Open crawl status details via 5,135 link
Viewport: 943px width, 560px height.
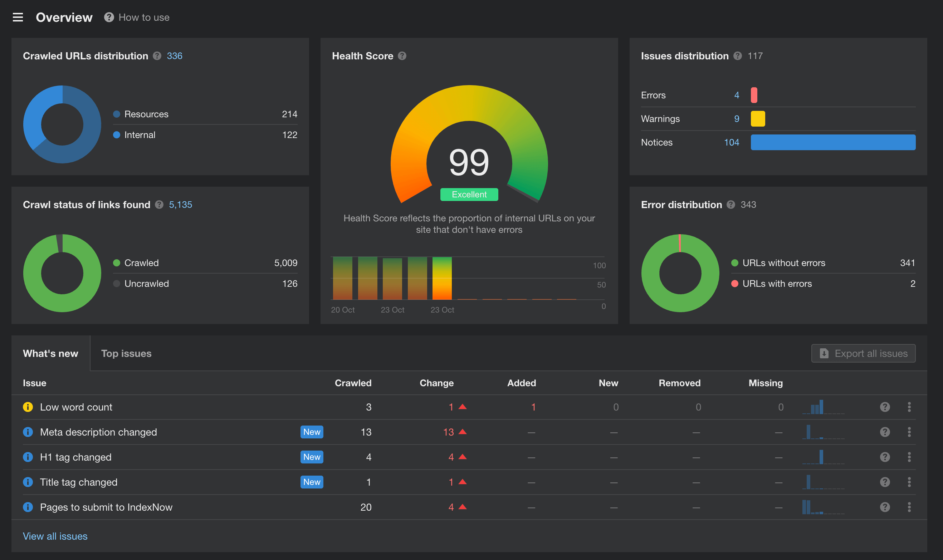180,205
